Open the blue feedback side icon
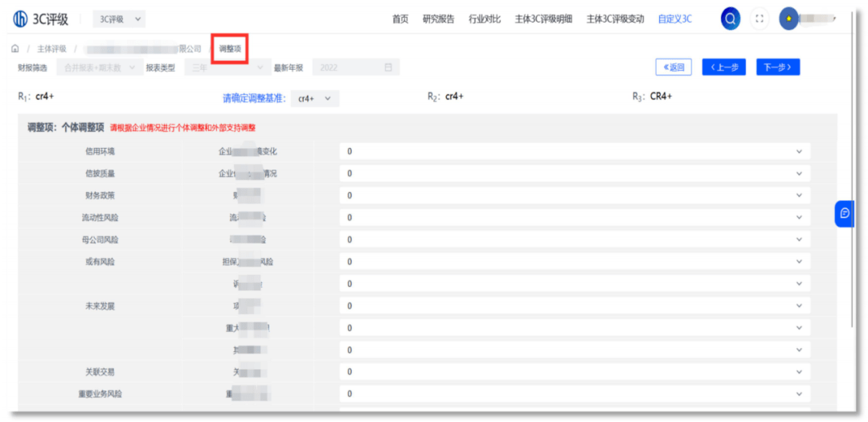The width and height of the screenshot is (868, 422). 844,213
